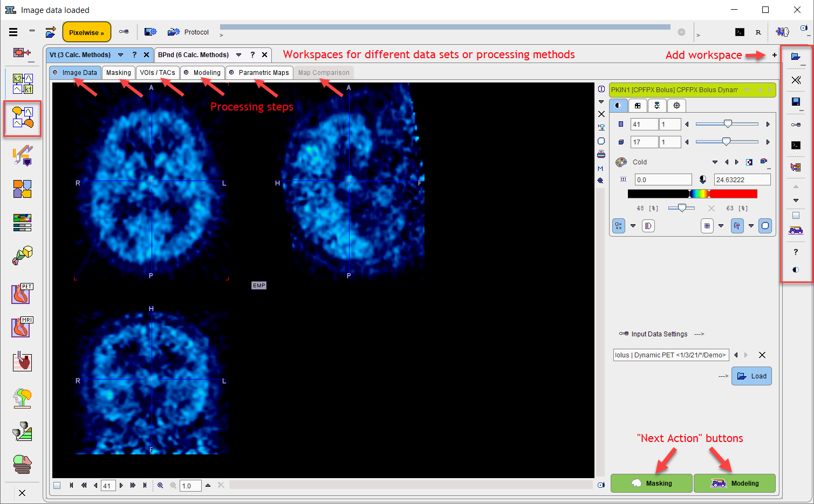Expand the dropdown arrow next to the grid button

(x=721, y=226)
